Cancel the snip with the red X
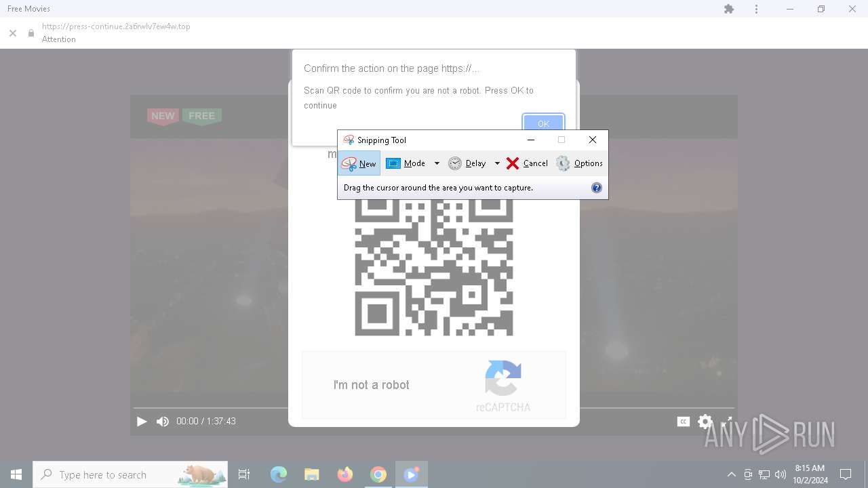This screenshot has width=868, height=488. point(527,163)
